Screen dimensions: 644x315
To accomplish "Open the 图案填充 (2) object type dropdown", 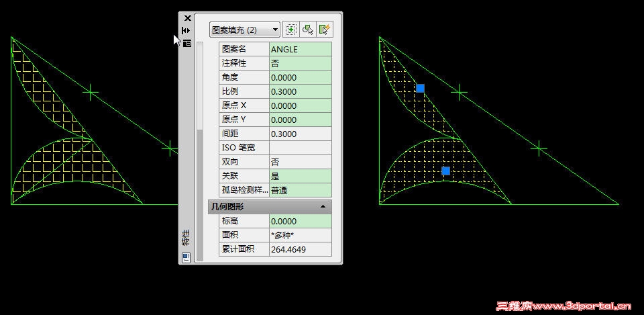I will pos(245,30).
